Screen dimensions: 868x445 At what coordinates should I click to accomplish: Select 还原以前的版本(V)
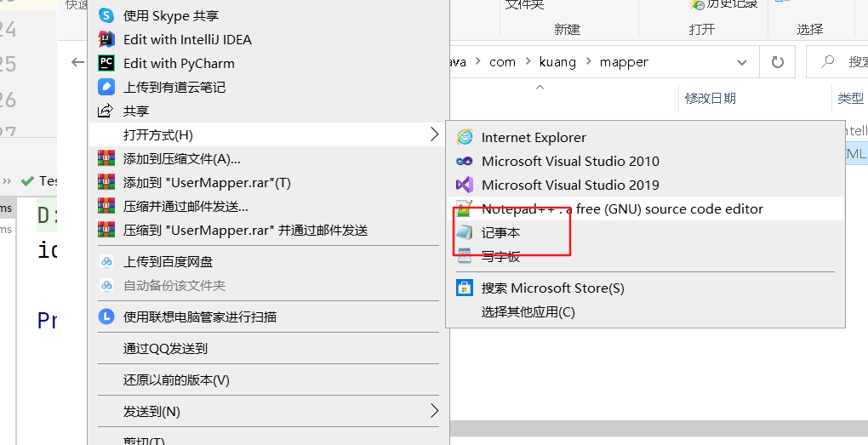tap(268, 379)
